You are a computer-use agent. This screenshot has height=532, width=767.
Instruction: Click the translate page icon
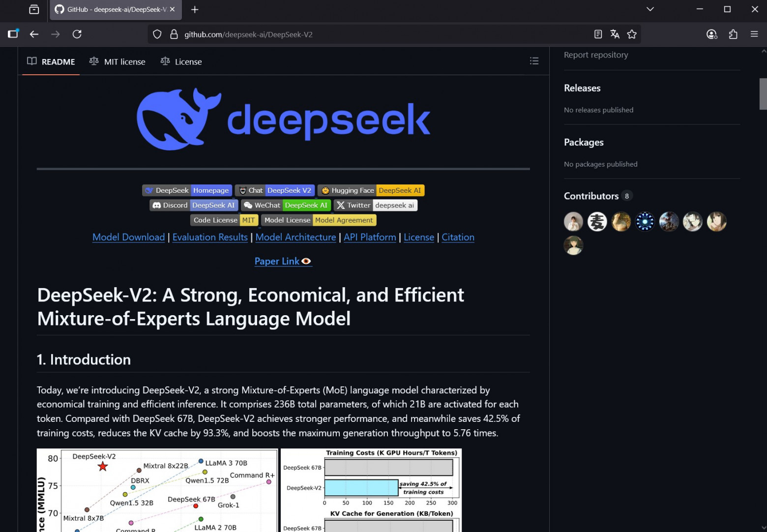(615, 34)
